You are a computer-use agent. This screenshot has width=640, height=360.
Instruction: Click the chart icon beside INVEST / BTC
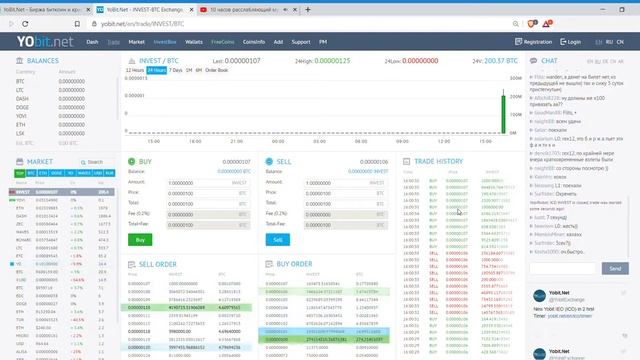(131, 61)
